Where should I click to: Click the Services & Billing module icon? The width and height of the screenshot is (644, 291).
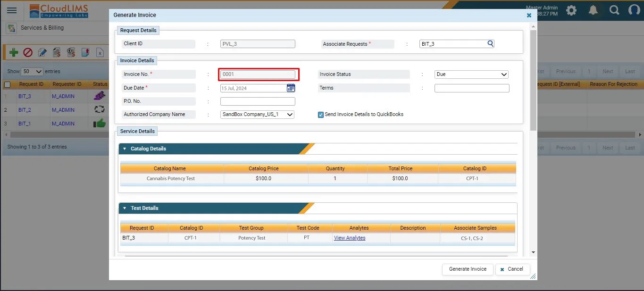11,28
